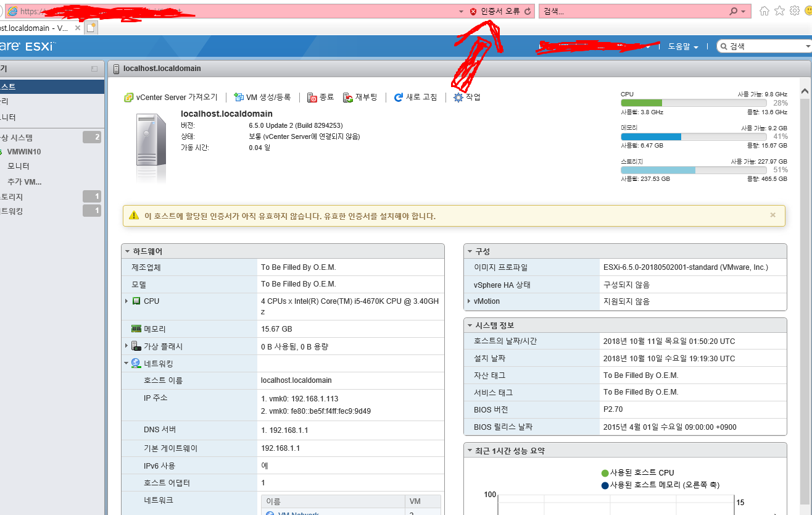This screenshot has width=812, height=515.
Task: Click the 메모리 value 15.67 GB
Action: 276,329
